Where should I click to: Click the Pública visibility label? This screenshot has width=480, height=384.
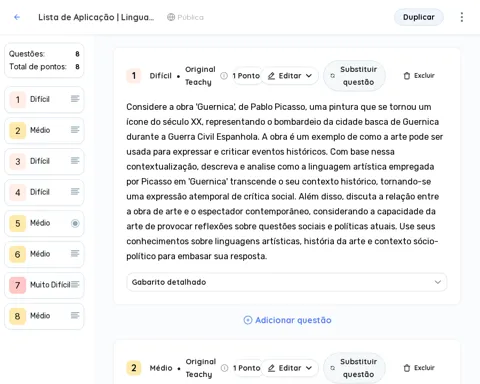190,17
